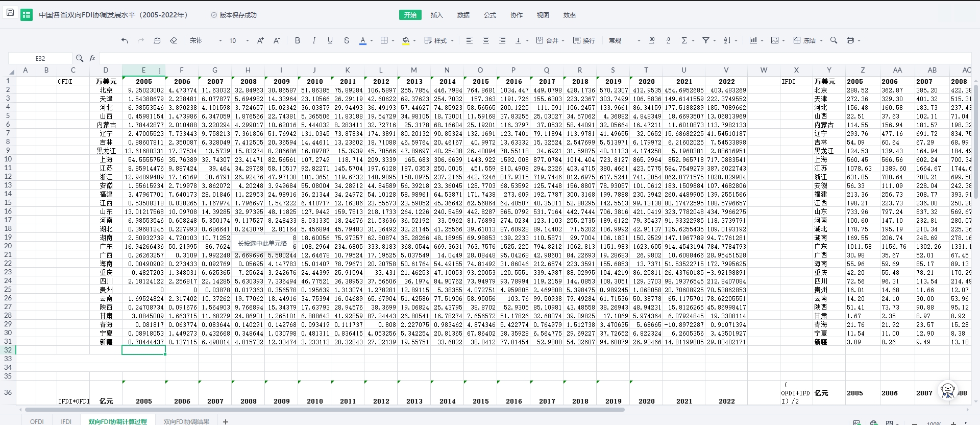The width and height of the screenshot is (980, 425).
Task: Center-align the text
Action: tap(486, 40)
